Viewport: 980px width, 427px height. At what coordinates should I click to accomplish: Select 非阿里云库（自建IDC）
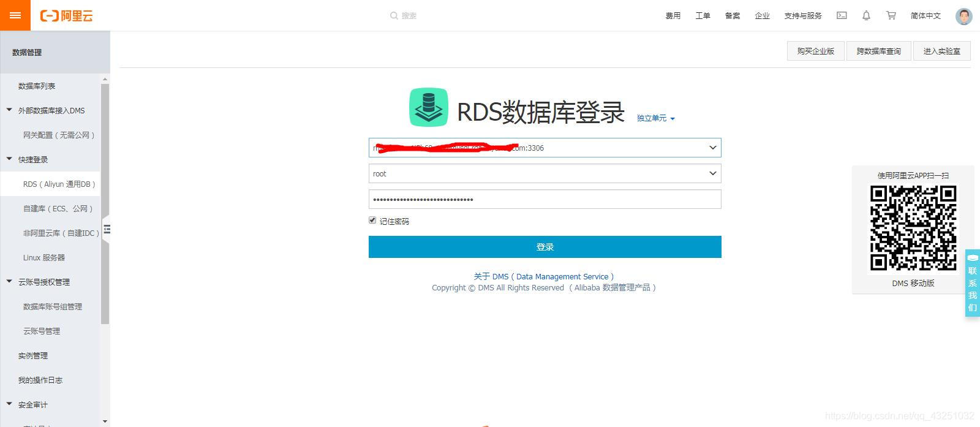(x=61, y=233)
